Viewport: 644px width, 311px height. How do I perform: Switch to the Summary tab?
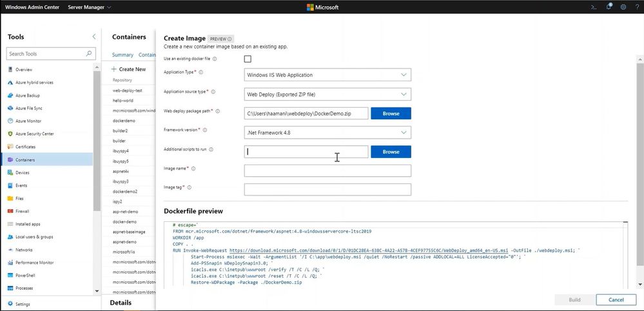click(x=122, y=55)
